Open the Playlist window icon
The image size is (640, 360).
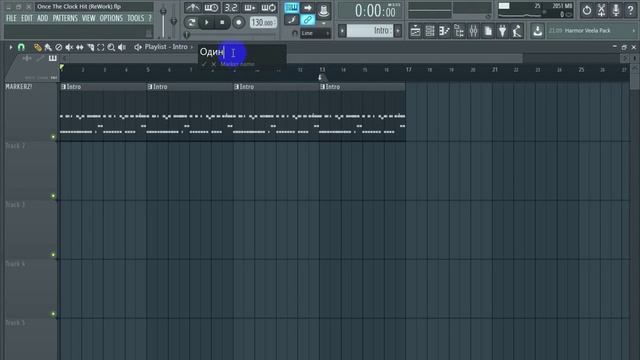click(x=415, y=31)
